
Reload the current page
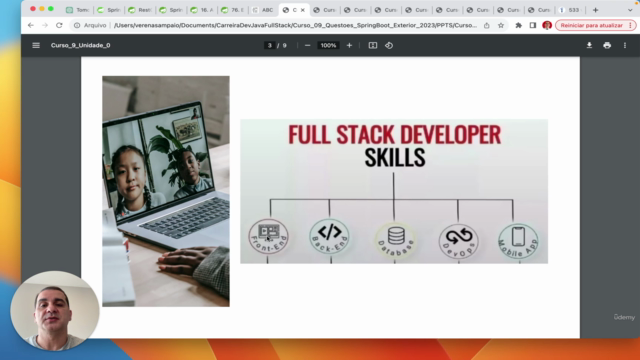[59, 25]
